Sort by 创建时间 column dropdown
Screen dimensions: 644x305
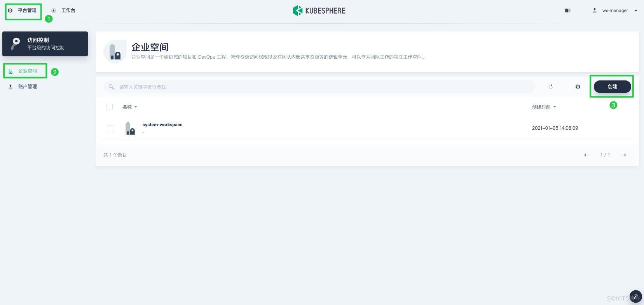click(544, 107)
